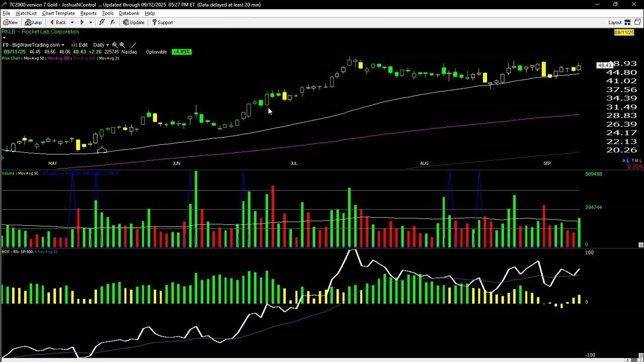This screenshot has height=362, width=644.
Task: Open the File menu
Action: coord(7,13)
